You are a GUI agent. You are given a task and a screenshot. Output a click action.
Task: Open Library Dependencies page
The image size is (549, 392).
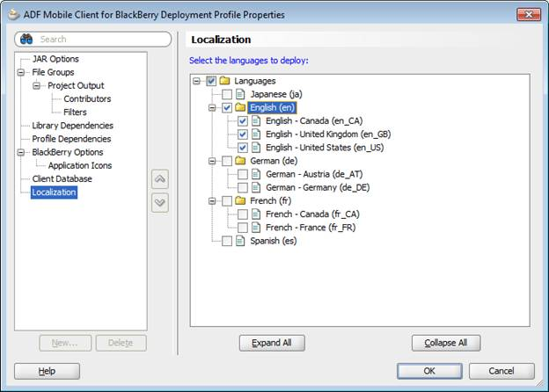click(72, 126)
